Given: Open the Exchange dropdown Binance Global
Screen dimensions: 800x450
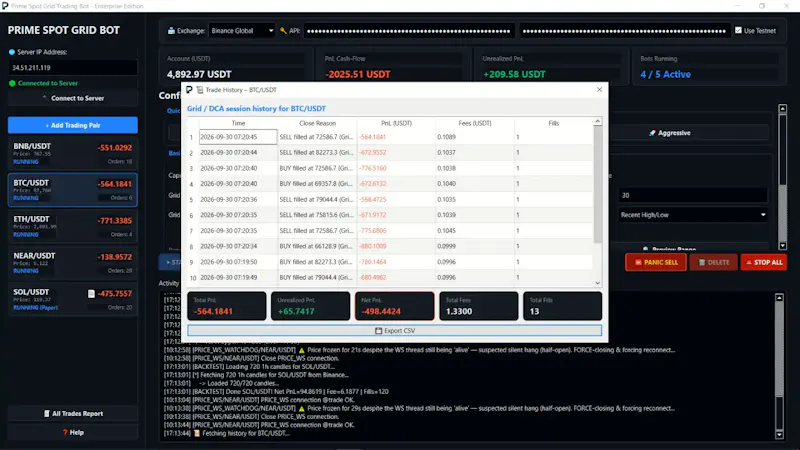Looking at the screenshot, I should (x=242, y=31).
